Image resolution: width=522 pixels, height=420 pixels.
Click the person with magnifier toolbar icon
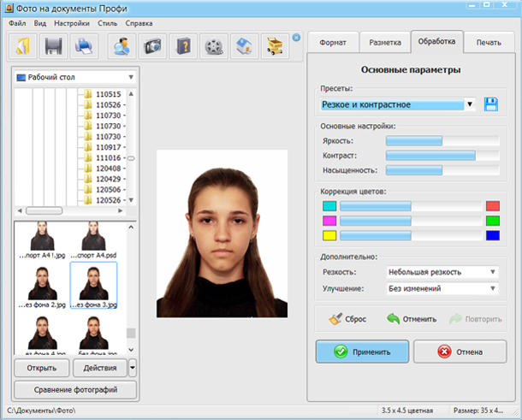tap(122, 46)
